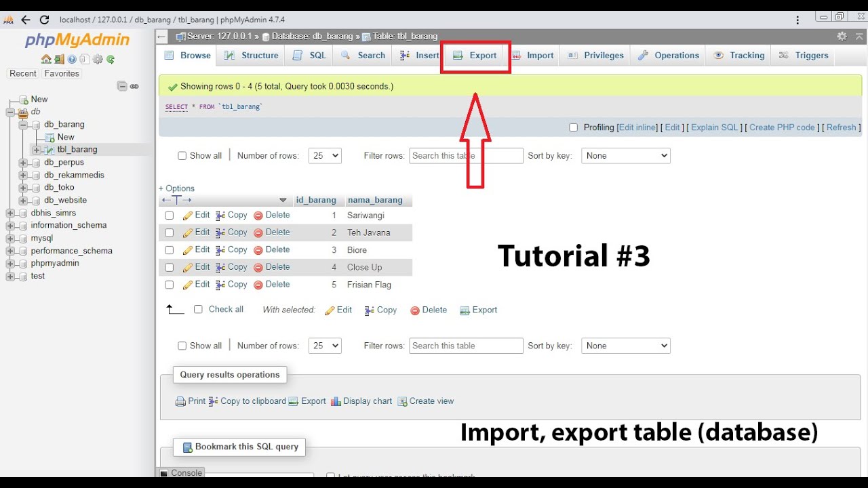Image resolution: width=868 pixels, height=488 pixels.
Task: Click pencil Edit icon for Sariwangi row
Action: (x=188, y=216)
